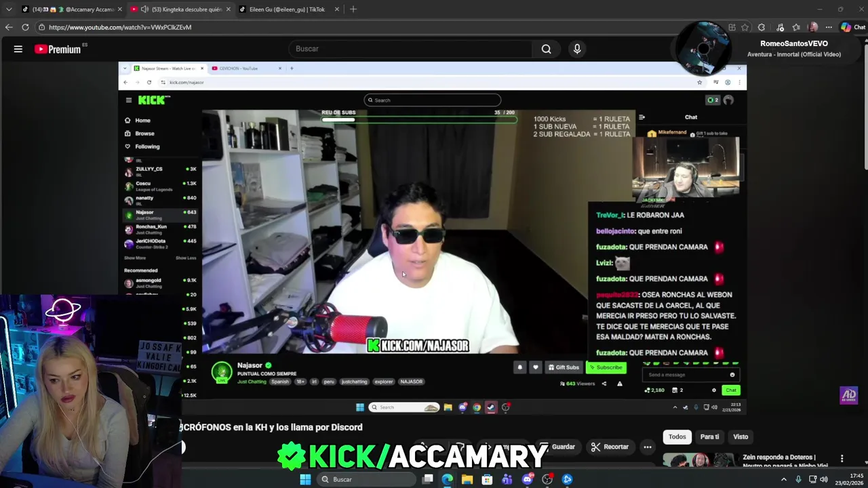Collapse the Kick chat panel arrow

[x=642, y=117]
